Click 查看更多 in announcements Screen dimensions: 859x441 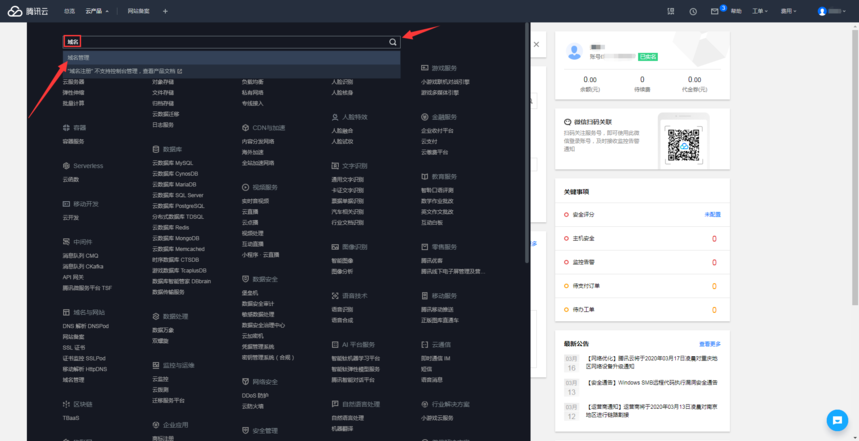click(x=709, y=343)
